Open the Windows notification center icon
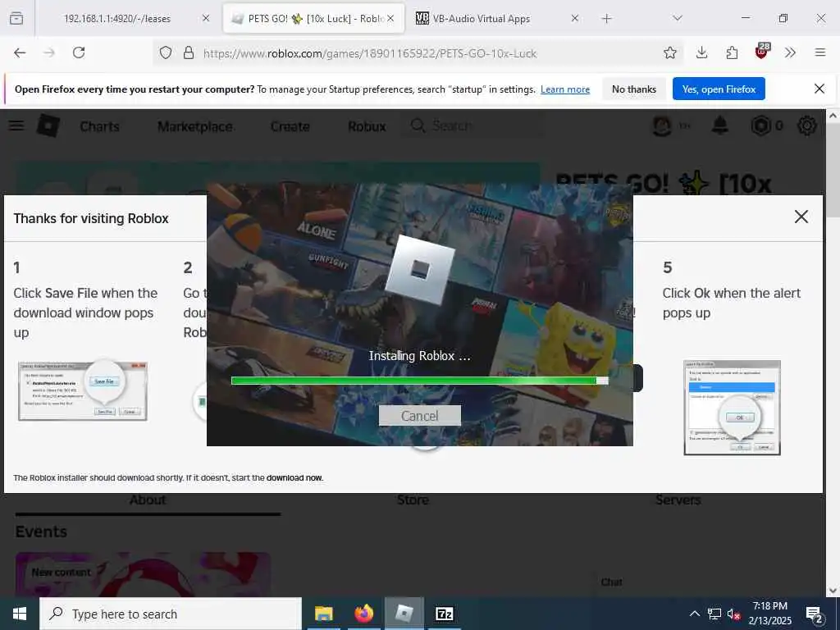840x630 pixels. pos(815,615)
